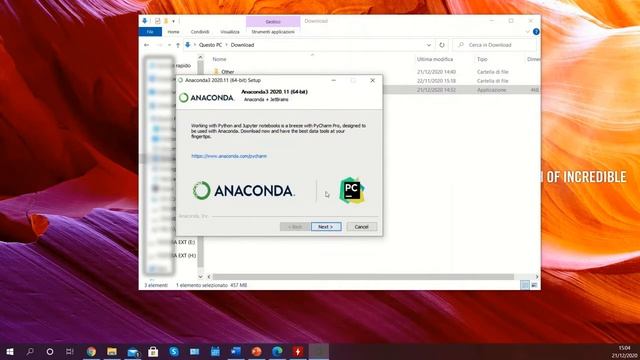The height and width of the screenshot is (360, 640).
Task: Cancel the Anaconda3 installer
Action: [x=361, y=227]
